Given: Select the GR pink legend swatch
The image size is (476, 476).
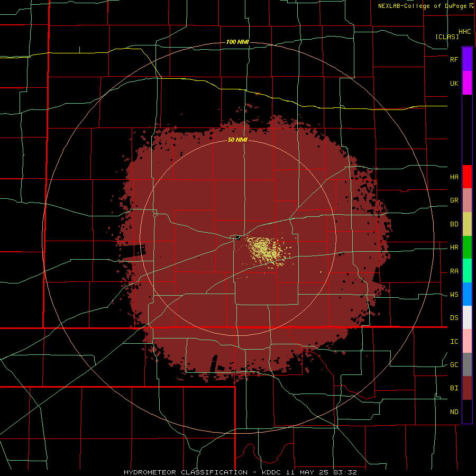Looking at the screenshot, I should [467, 200].
